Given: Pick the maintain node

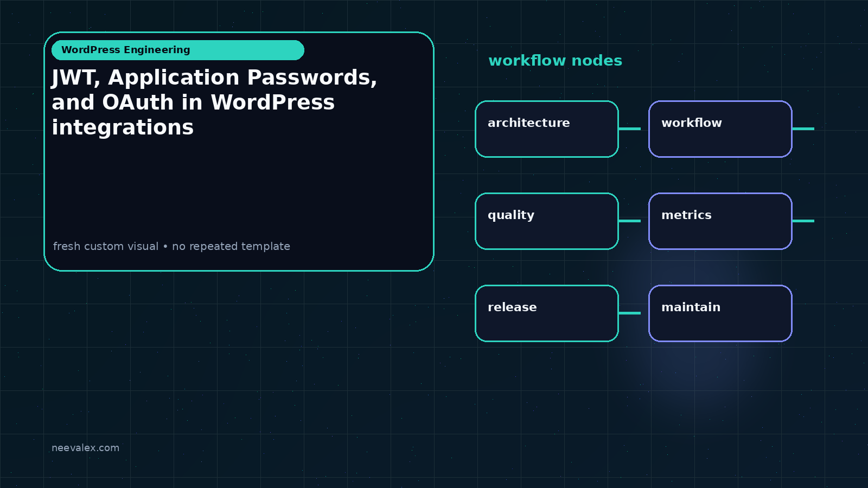Looking at the screenshot, I should (x=720, y=313).
